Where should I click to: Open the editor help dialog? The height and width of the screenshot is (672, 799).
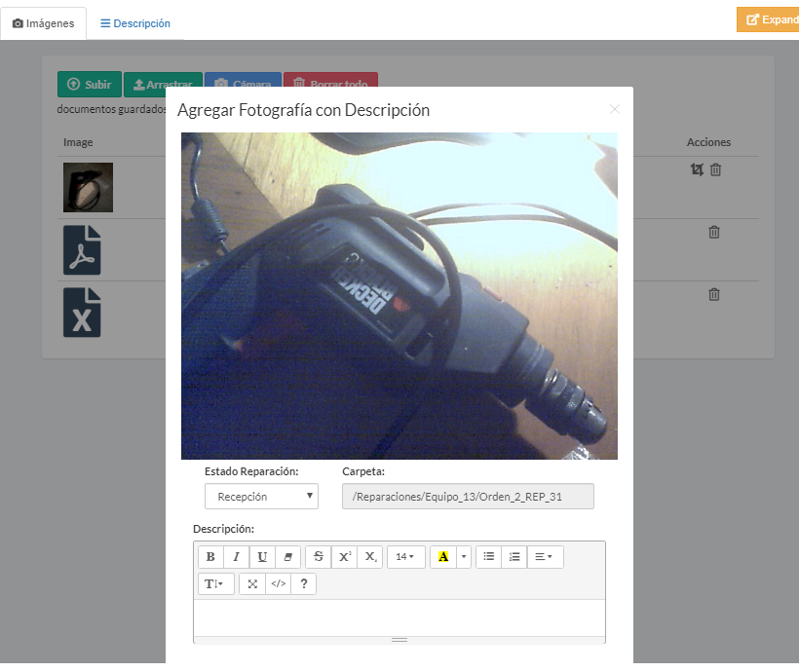point(304,584)
